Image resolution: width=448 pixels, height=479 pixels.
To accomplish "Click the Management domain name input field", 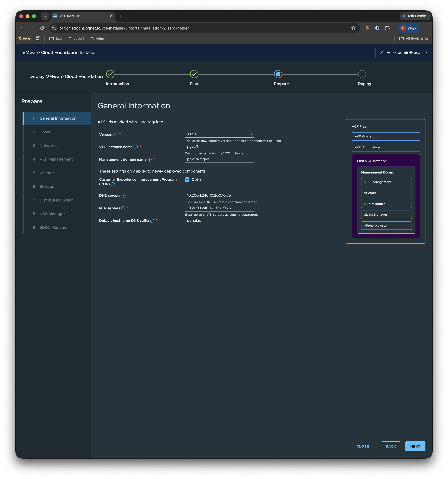I will (219, 159).
